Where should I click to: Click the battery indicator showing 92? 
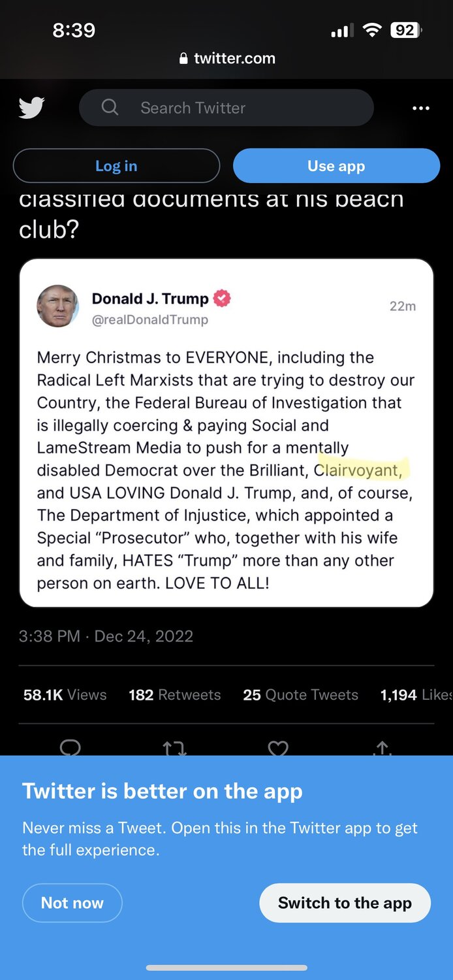406,30
